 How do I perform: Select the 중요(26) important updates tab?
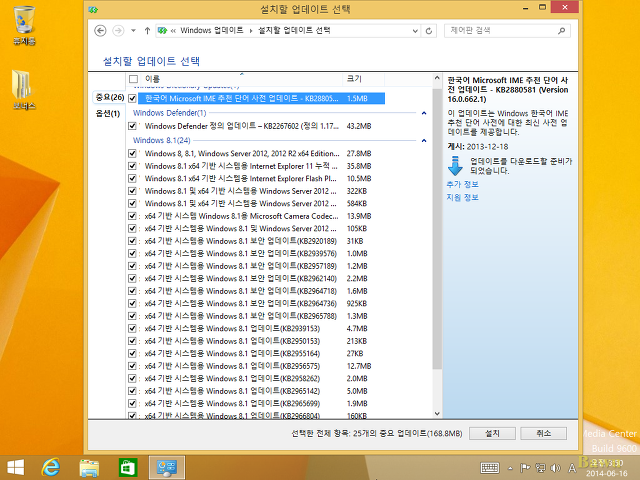pyautogui.click(x=109, y=98)
